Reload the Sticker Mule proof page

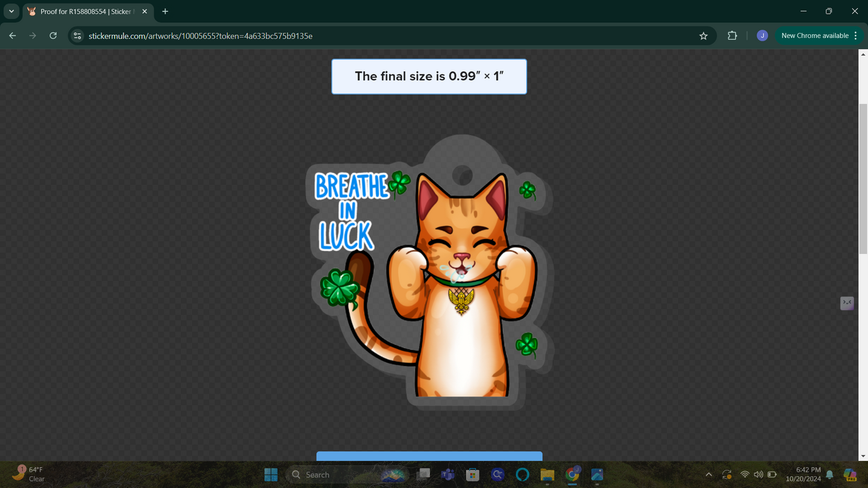point(53,36)
